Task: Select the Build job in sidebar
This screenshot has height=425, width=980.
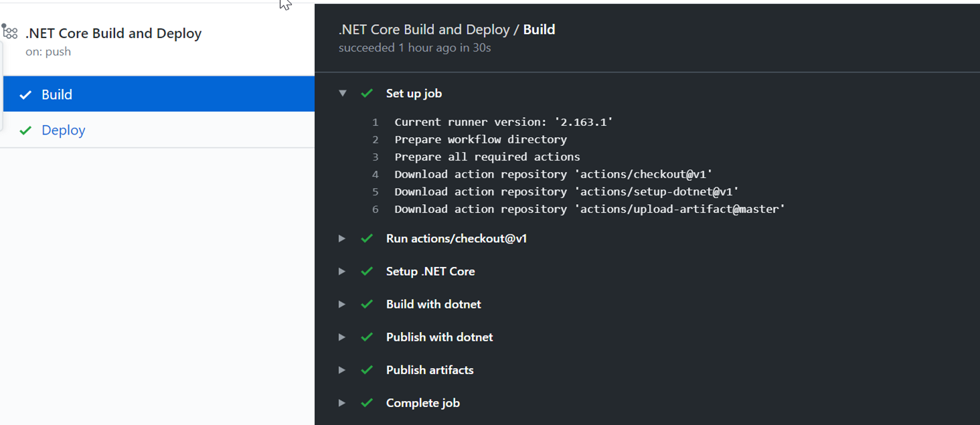Action: (159, 94)
